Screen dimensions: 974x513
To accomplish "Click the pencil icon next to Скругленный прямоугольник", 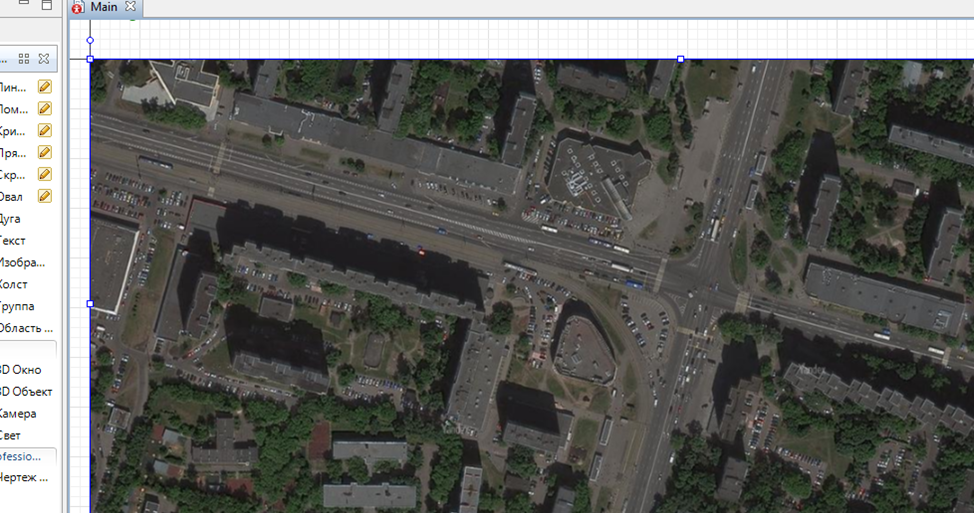I will tap(44, 174).
